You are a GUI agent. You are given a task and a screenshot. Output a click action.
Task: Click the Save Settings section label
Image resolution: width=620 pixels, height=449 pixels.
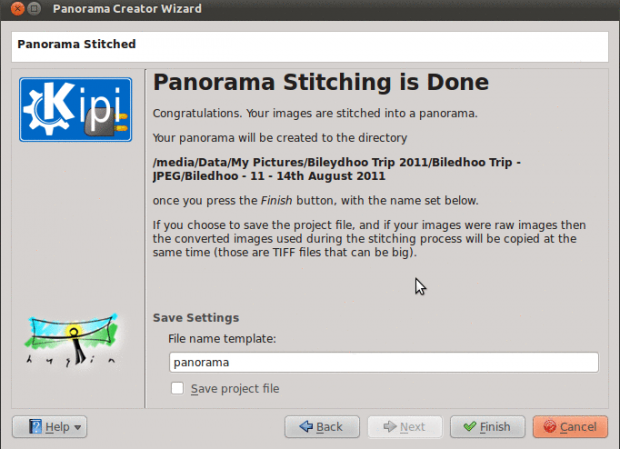[196, 318]
